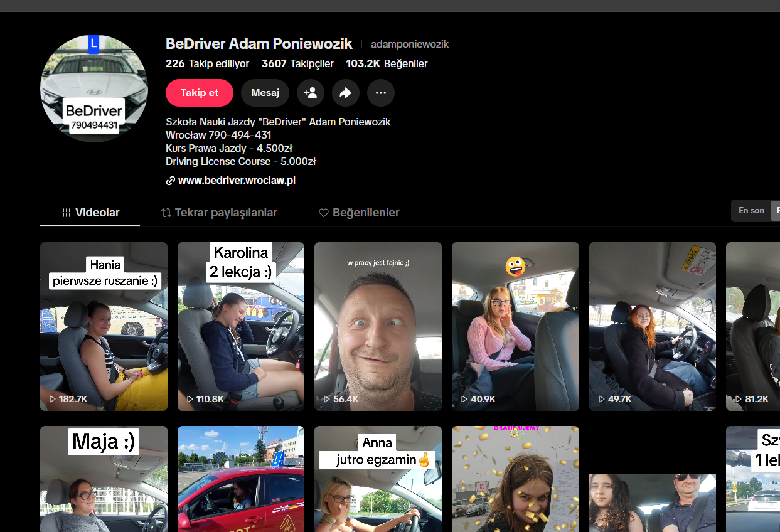Open the Maja :) video
The width and height of the screenshot is (780, 532).
[104, 479]
